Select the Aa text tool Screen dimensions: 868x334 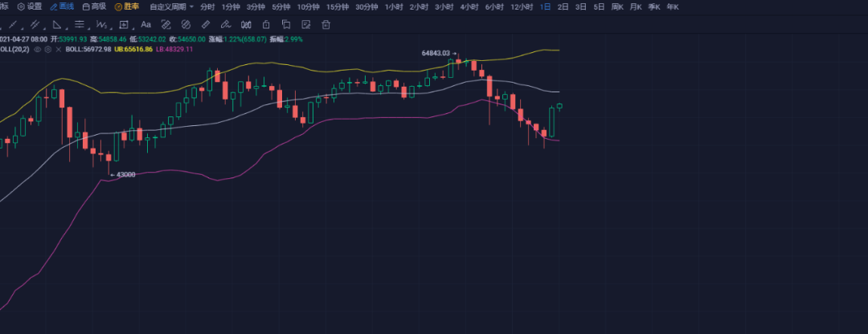click(145, 24)
